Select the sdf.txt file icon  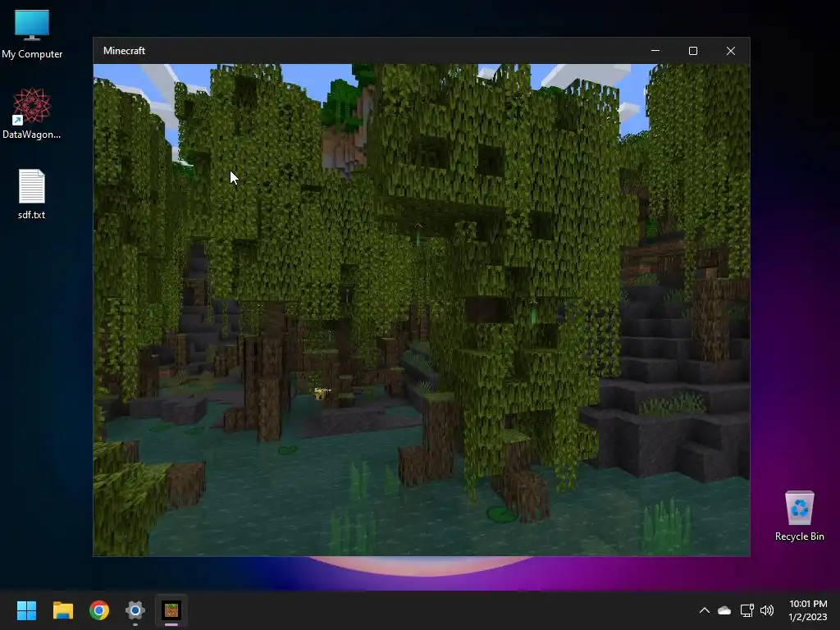point(32,186)
